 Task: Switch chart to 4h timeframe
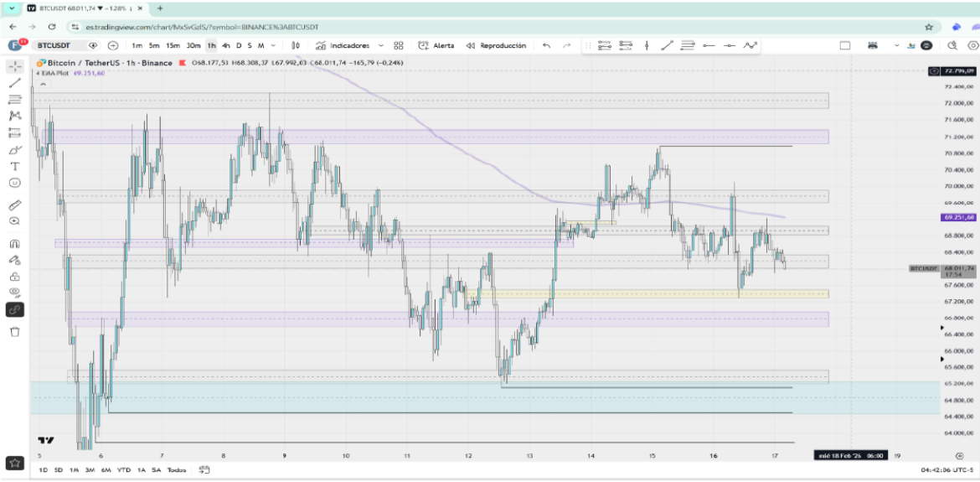tap(226, 45)
